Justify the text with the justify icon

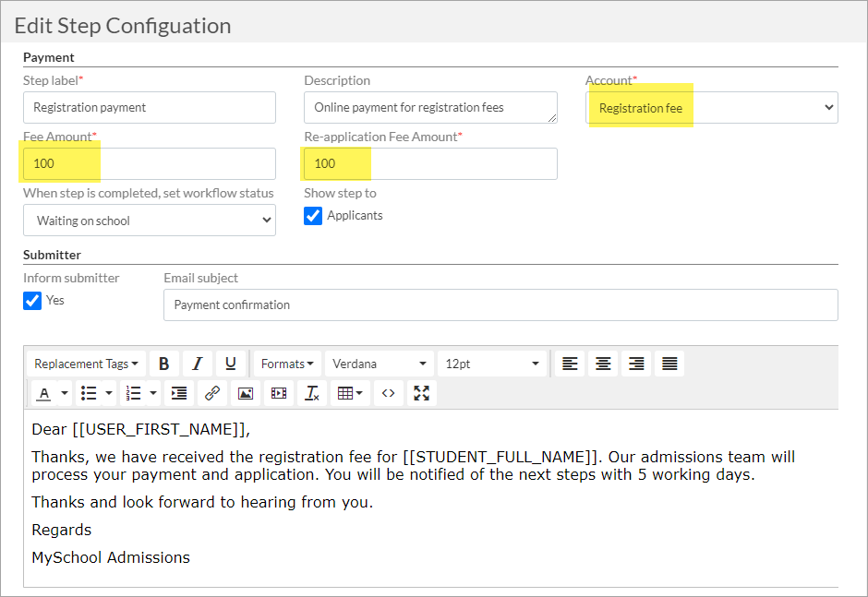pos(669,364)
